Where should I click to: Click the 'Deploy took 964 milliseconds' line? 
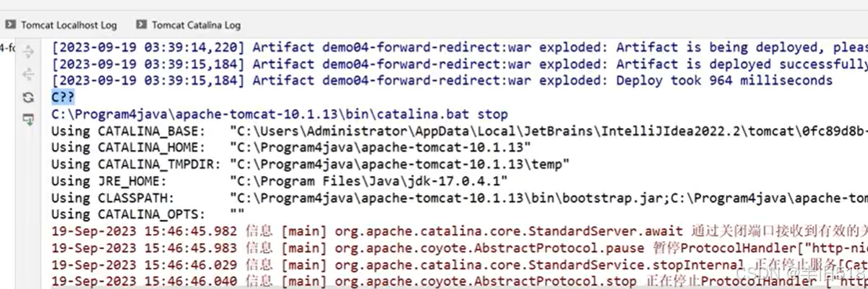pyautogui.click(x=441, y=81)
